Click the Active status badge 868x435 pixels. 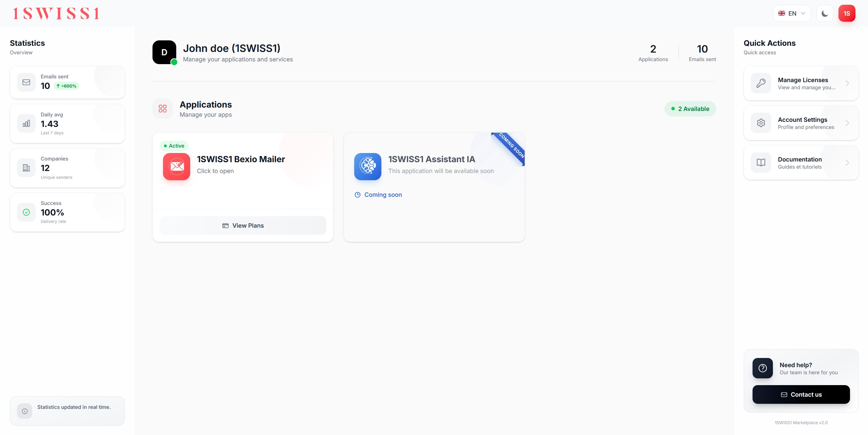point(174,146)
